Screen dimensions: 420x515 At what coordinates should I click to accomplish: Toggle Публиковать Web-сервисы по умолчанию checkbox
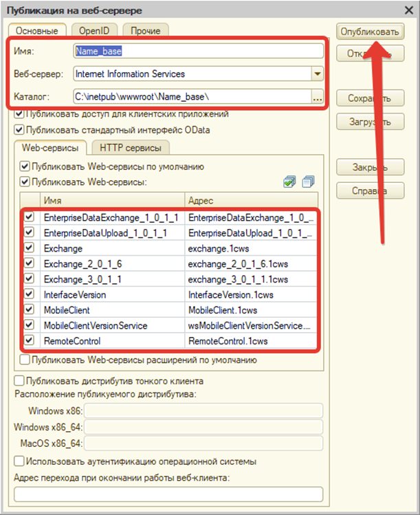pos(25,166)
